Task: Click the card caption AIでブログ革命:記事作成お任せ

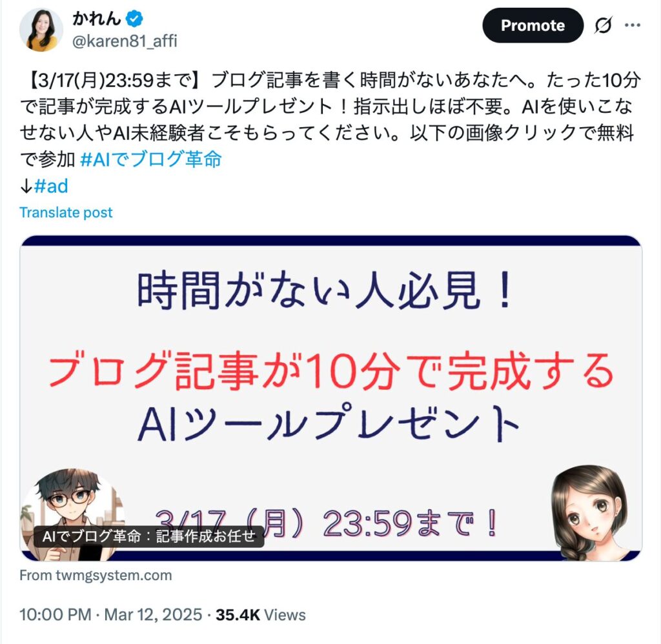Action: click(x=149, y=536)
